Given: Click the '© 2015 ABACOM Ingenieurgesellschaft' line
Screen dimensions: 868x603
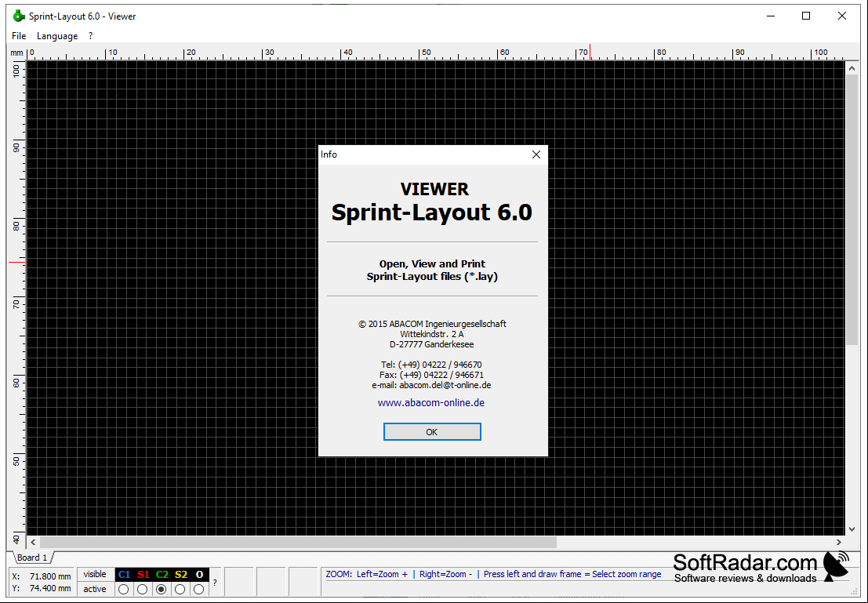Looking at the screenshot, I should pyautogui.click(x=432, y=324).
